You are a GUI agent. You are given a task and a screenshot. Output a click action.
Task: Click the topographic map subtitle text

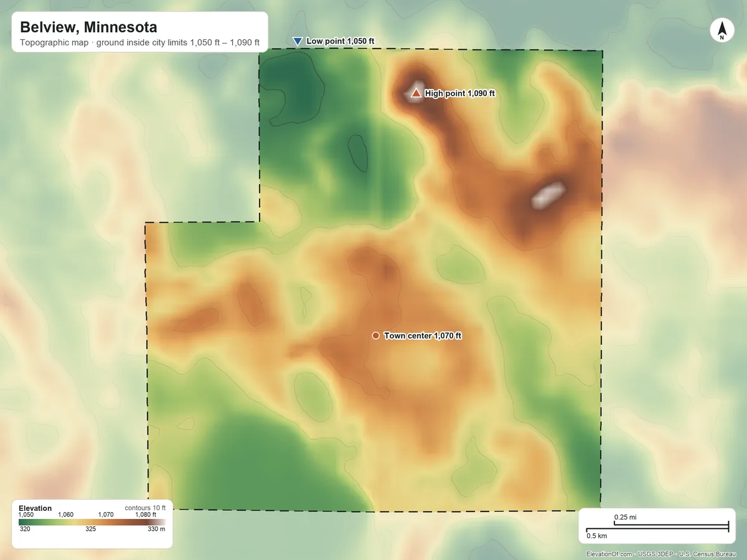click(x=140, y=43)
